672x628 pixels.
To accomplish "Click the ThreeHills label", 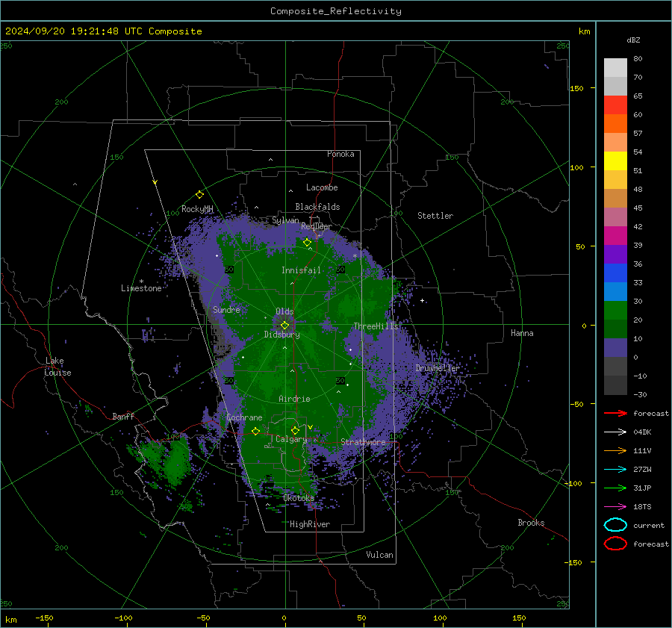I will 376,326.
